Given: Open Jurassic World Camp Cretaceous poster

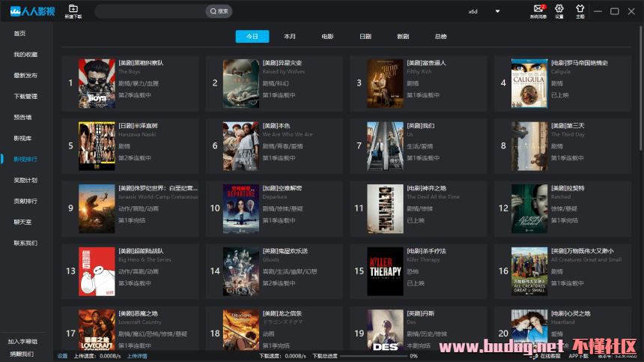Looking at the screenshot, I should [x=97, y=209].
